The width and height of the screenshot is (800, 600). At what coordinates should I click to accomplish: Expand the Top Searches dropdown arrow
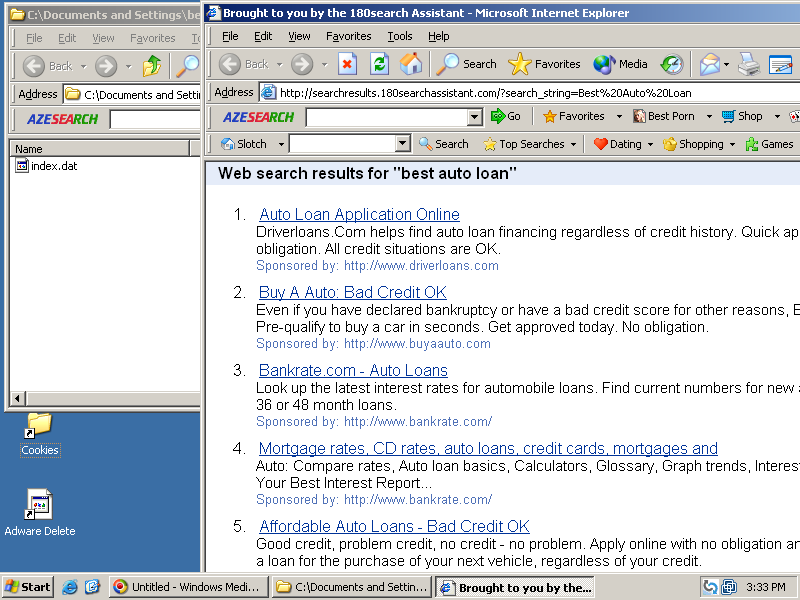click(x=573, y=144)
